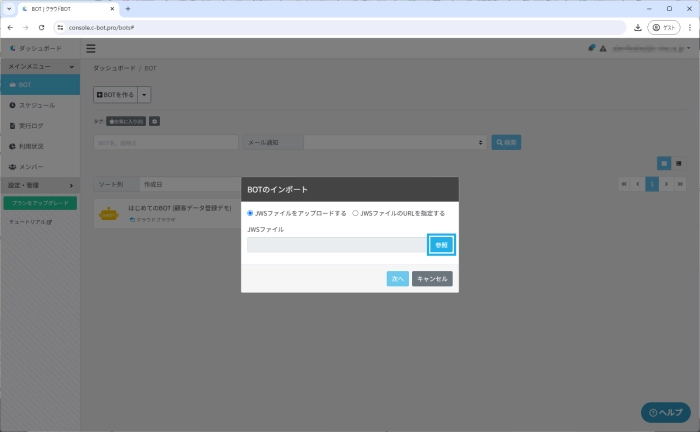
Task: Open スケジュール in the sidebar
Action: click(x=38, y=105)
